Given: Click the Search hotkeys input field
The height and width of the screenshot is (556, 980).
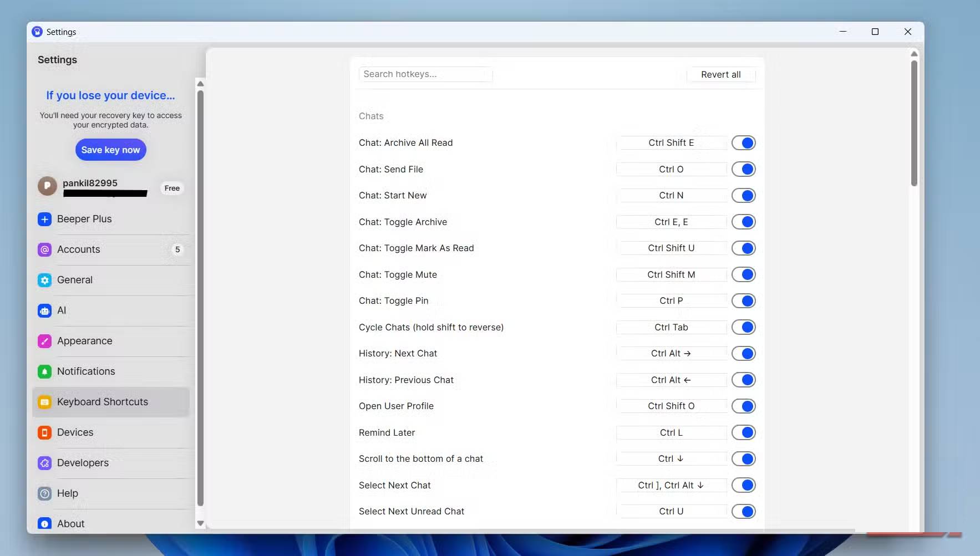Looking at the screenshot, I should [425, 74].
